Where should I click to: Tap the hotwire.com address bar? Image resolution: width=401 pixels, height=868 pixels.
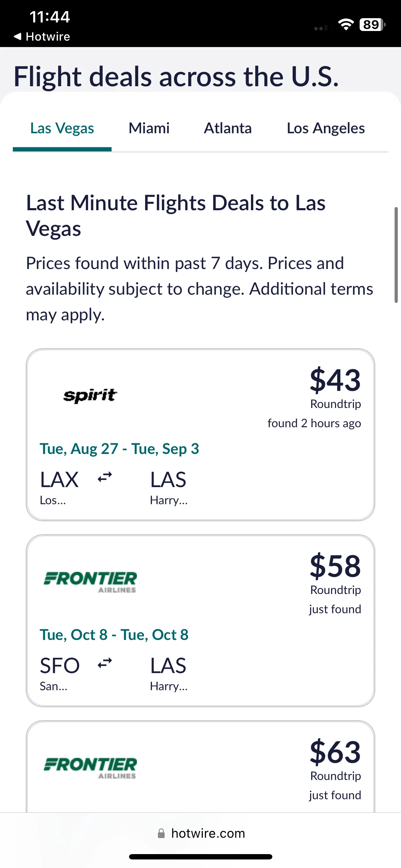[201, 833]
